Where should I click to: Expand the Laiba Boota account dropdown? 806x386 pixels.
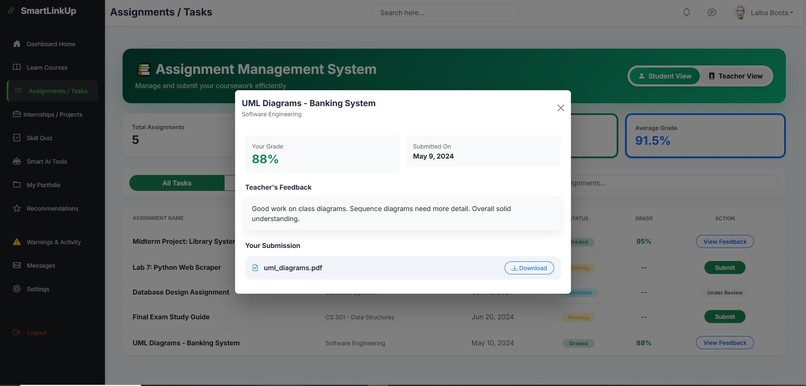(x=772, y=12)
